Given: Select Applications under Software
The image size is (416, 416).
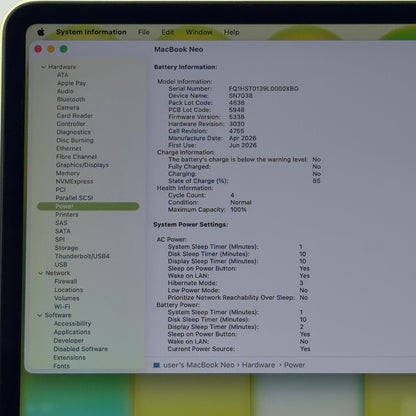Looking at the screenshot, I should pos(72,332).
